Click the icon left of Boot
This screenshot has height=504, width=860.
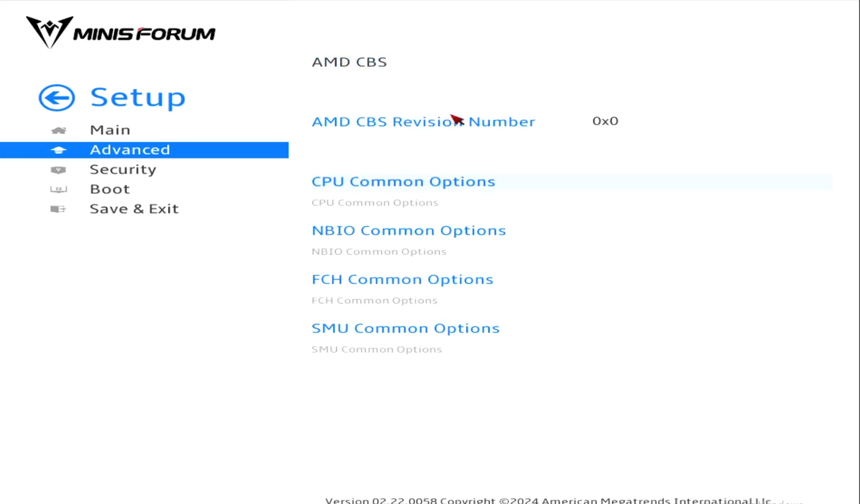tap(59, 190)
